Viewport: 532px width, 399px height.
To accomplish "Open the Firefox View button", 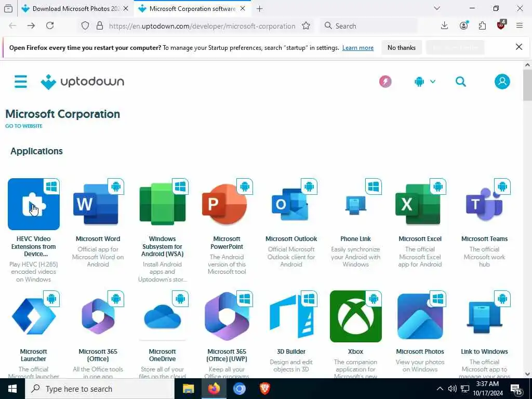I will tap(8, 9).
